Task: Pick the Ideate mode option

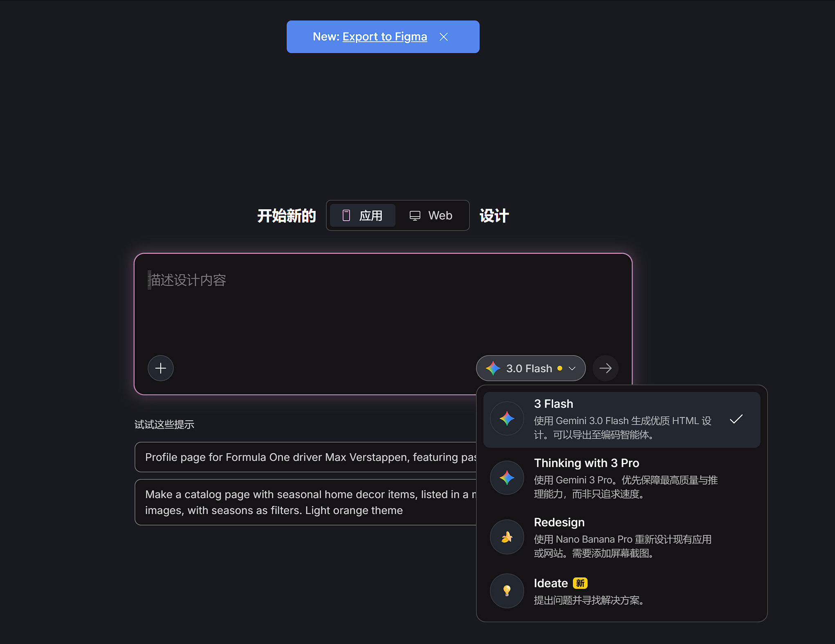Action: [622, 591]
